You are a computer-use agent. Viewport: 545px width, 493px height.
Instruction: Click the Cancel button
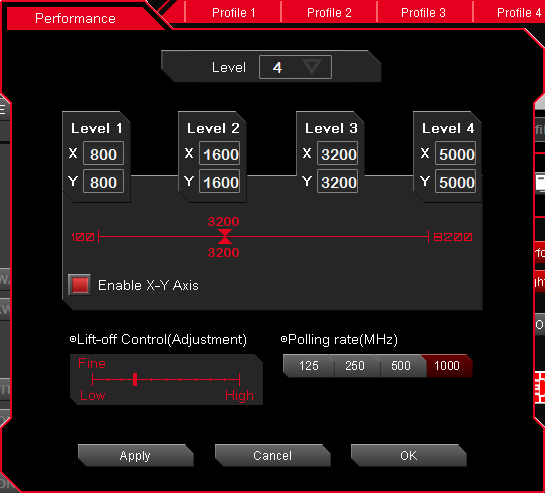point(272,455)
